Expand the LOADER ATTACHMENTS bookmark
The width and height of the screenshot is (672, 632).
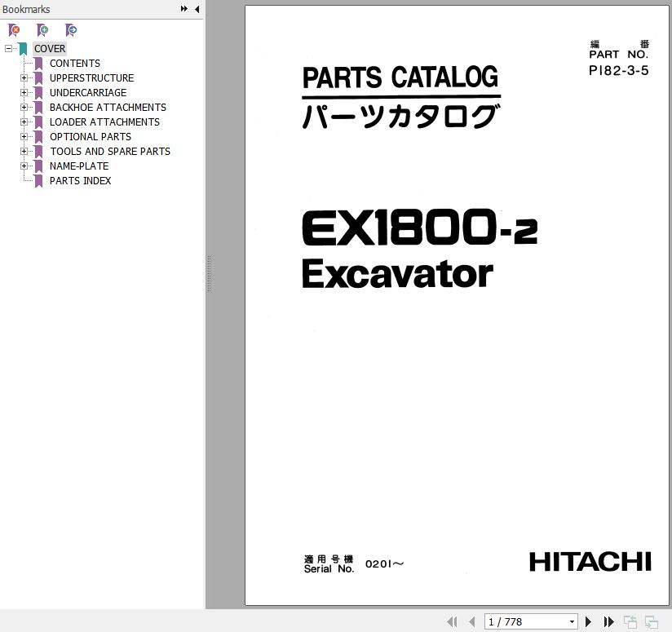[x=24, y=122]
